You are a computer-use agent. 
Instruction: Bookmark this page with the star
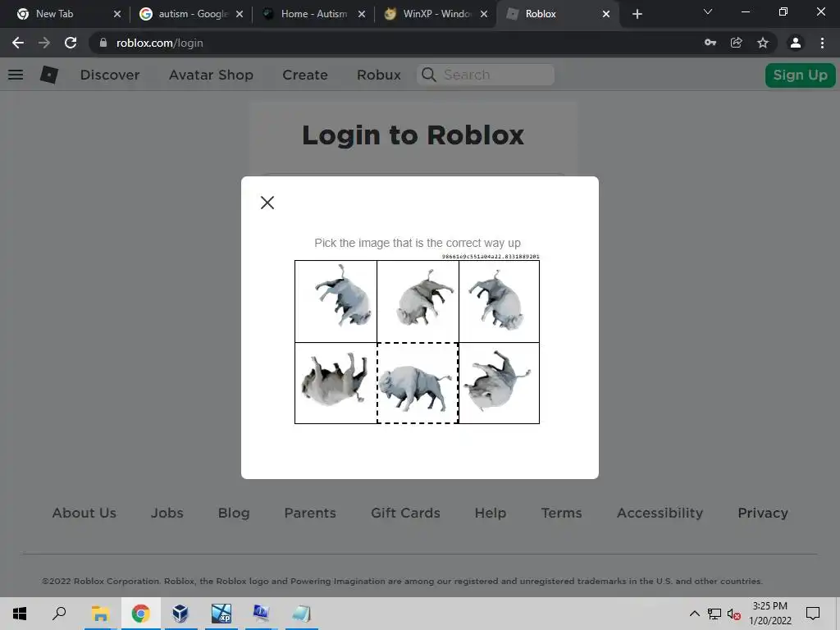(763, 43)
